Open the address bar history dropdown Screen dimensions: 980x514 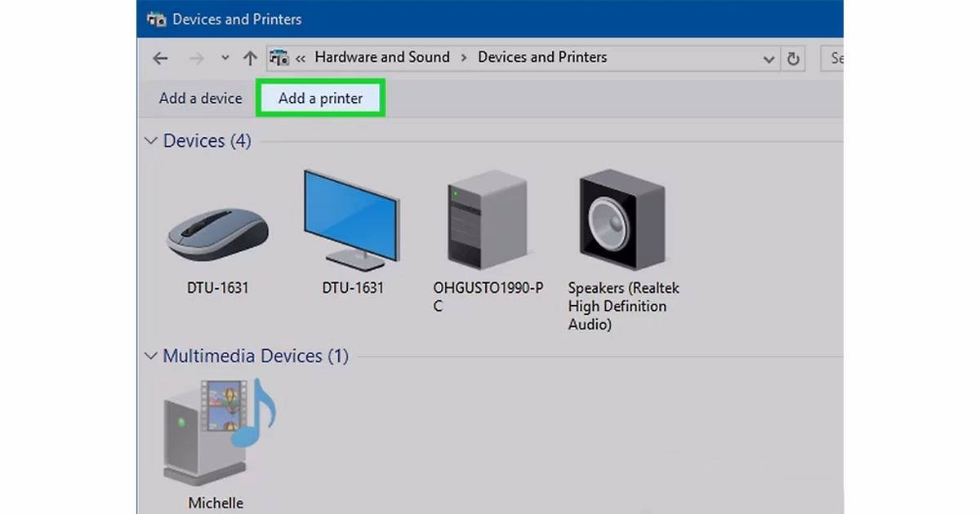tap(768, 59)
